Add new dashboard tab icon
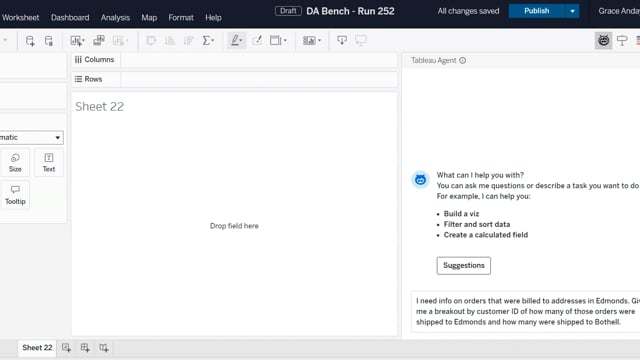The image size is (640, 360). click(85, 348)
